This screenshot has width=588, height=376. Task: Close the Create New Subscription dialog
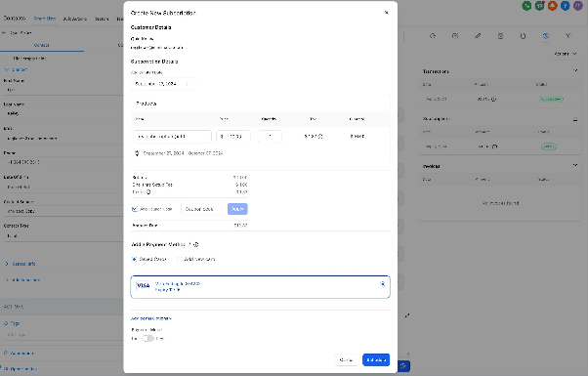point(386,13)
